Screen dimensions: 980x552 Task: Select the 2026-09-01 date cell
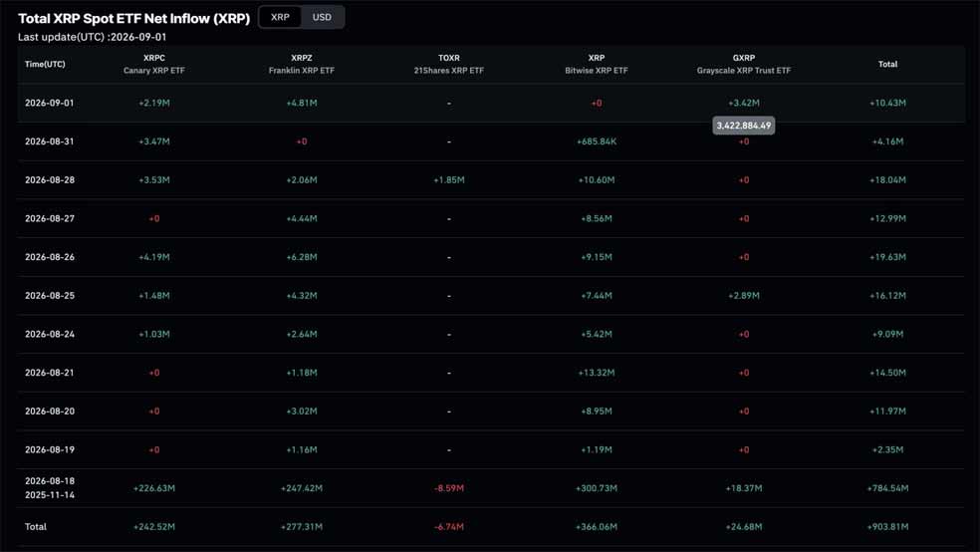coord(50,104)
